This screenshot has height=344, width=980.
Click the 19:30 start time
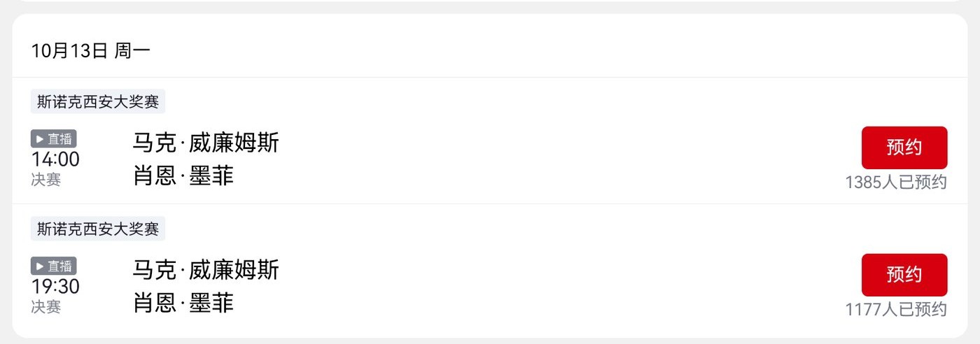point(55,287)
